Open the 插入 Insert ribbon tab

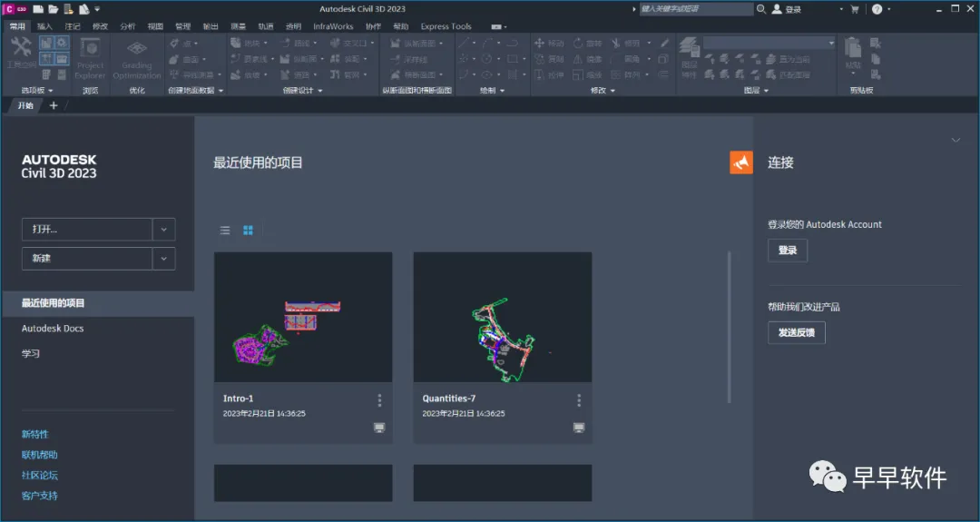pos(44,26)
